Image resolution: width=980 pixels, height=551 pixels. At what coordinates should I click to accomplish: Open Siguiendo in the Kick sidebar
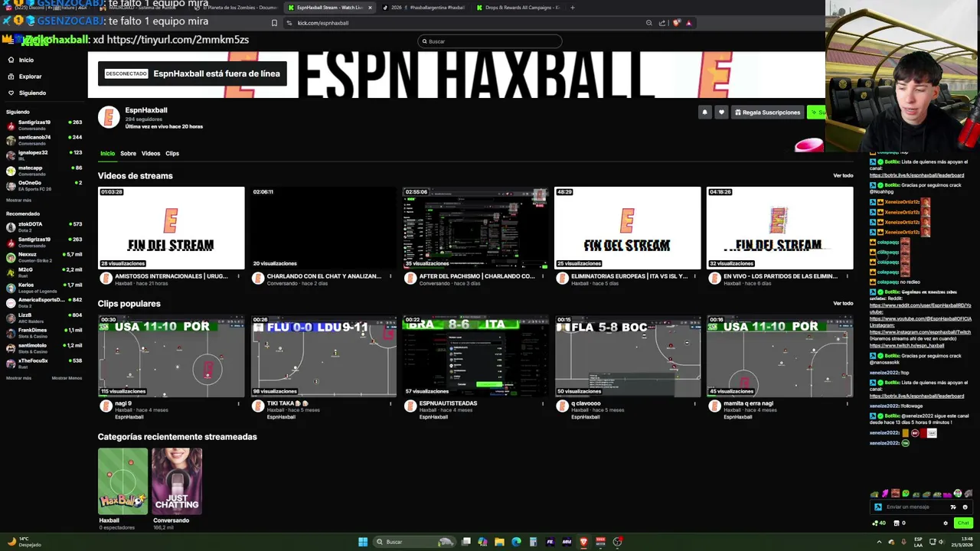coord(27,93)
